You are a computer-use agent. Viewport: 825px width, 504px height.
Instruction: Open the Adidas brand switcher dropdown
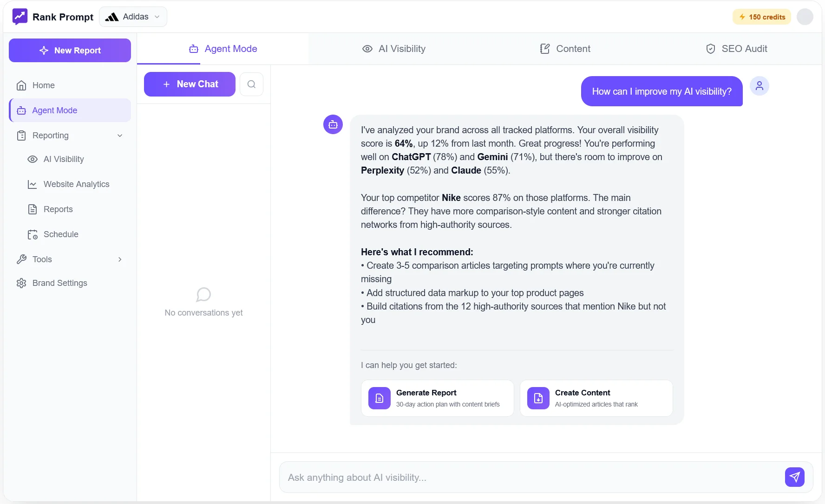coord(133,16)
